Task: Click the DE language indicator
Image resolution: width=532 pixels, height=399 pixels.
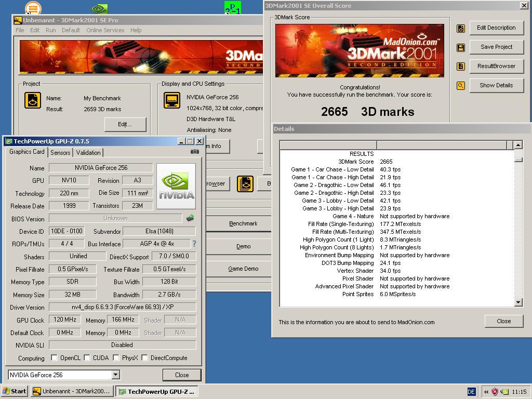Action: (x=471, y=392)
